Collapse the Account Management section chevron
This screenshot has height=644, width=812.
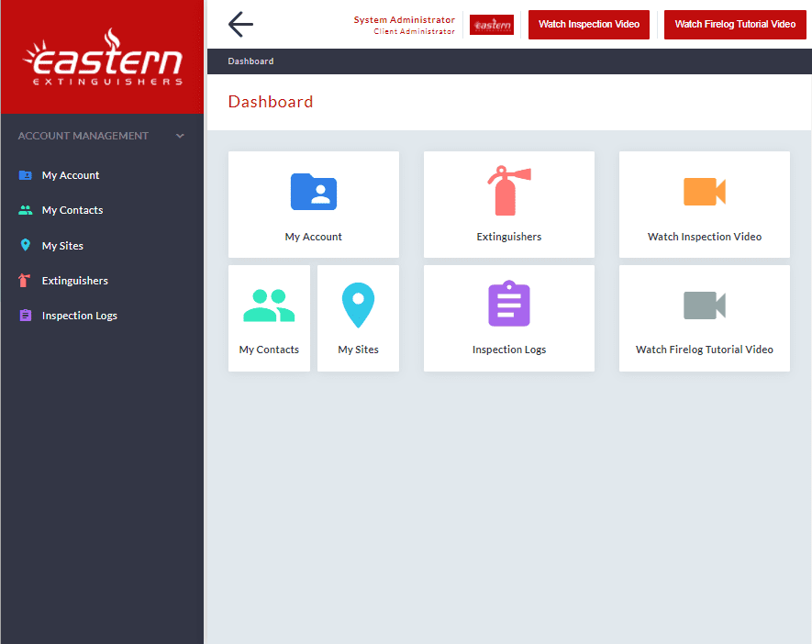coord(180,136)
